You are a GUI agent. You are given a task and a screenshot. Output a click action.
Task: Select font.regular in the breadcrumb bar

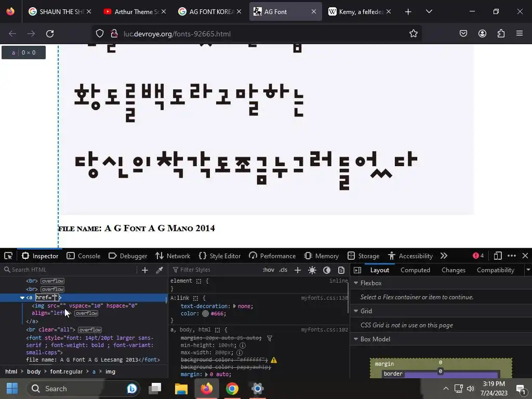[x=66, y=371]
